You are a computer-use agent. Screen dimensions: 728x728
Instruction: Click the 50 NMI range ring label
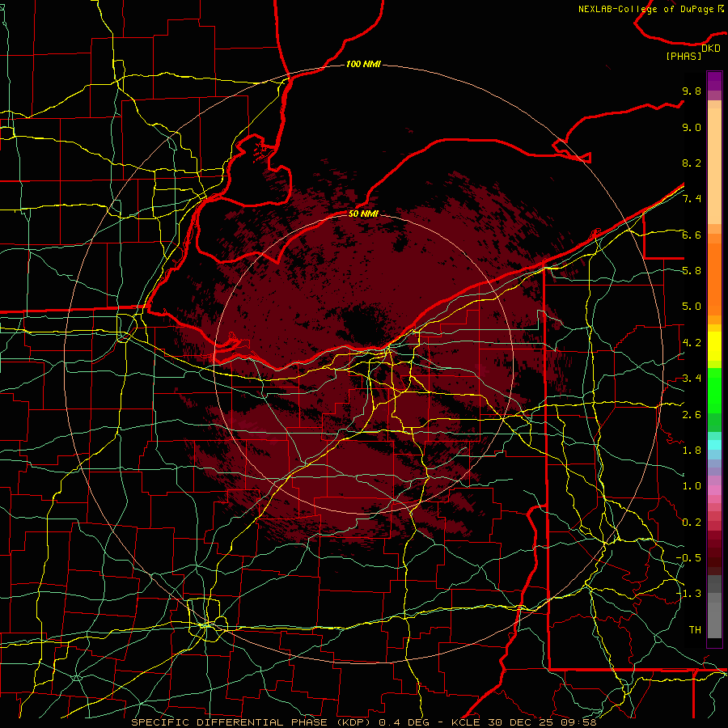point(363,214)
